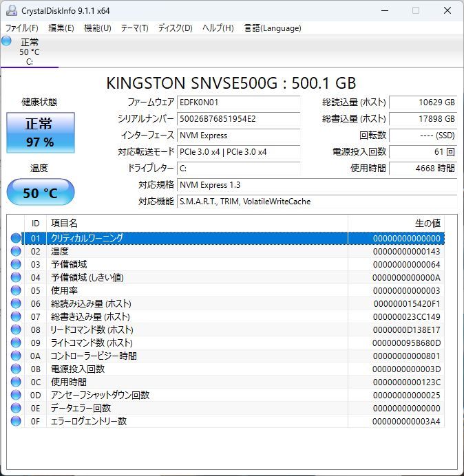Open the 編集(E) menu
Image resolution: width=464 pixels, height=476 pixels.
(61, 28)
